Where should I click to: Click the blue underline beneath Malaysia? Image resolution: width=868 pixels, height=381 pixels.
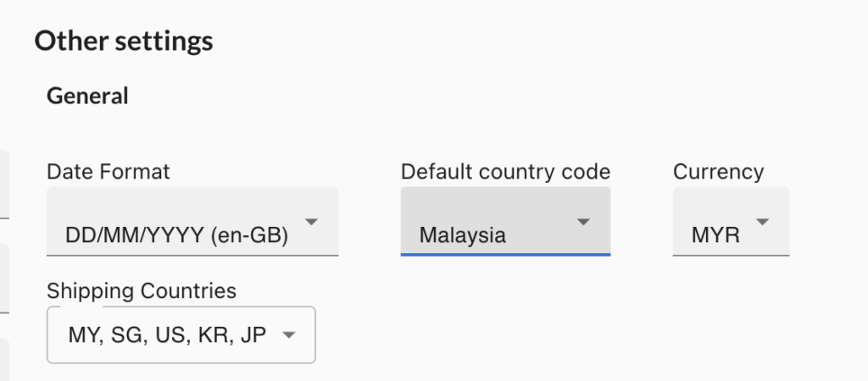pyautogui.click(x=505, y=253)
